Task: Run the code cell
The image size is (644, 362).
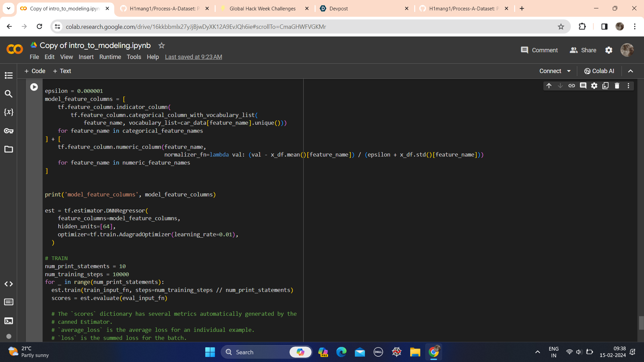Action: pyautogui.click(x=34, y=87)
